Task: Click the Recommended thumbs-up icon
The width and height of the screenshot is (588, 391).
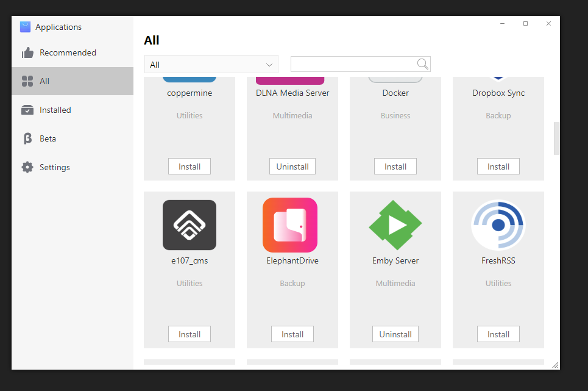Action: [x=27, y=52]
